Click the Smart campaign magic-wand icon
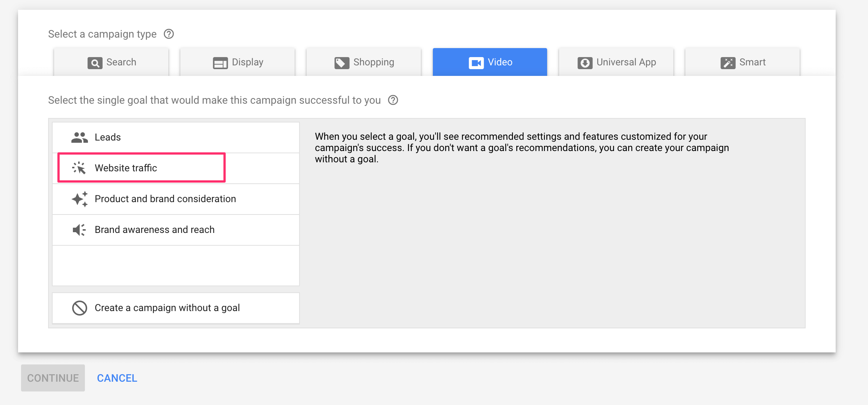This screenshot has height=405, width=868. point(728,62)
